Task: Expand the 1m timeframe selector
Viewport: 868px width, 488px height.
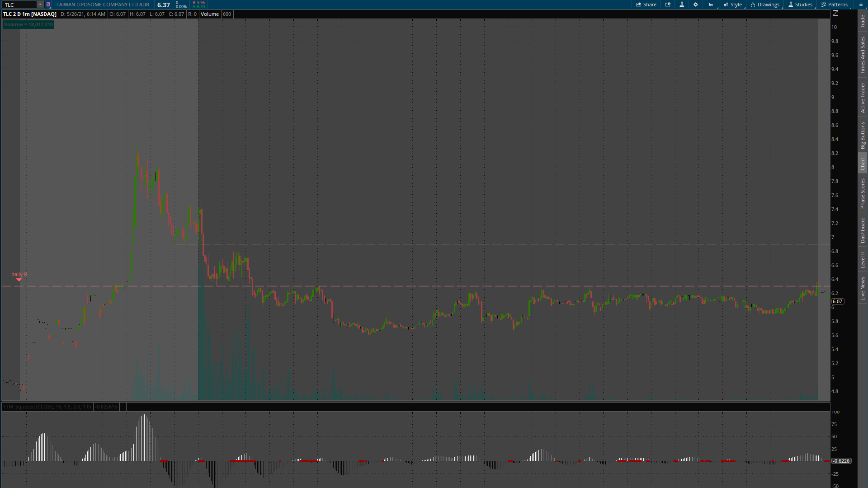Action: pyautogui.click(x=711, y=5)
